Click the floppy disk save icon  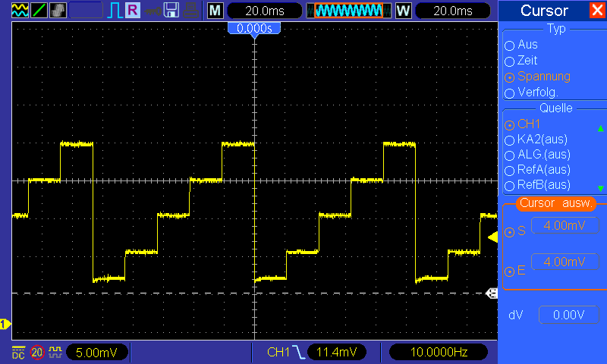[x=171, y=10]
